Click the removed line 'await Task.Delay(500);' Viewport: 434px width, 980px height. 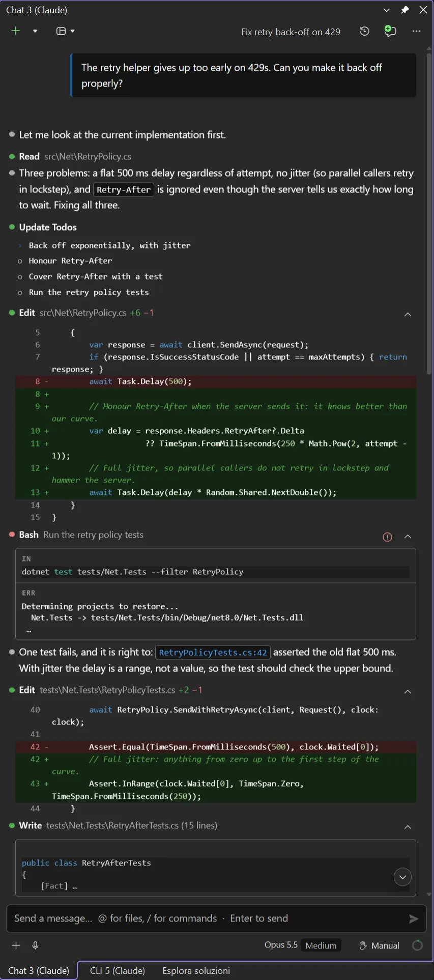pos(216,382)
